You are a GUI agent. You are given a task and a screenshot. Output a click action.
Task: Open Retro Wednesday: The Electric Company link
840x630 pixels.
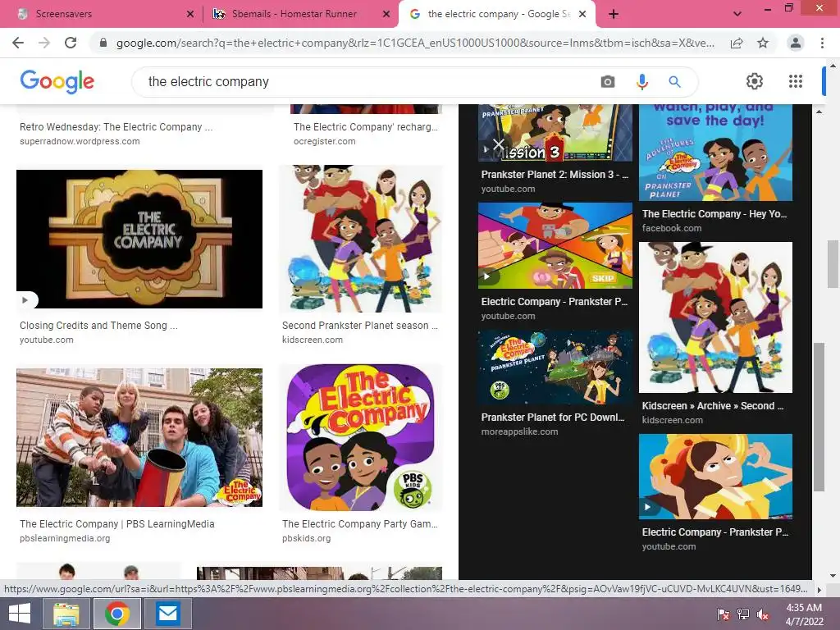point(116,127)
